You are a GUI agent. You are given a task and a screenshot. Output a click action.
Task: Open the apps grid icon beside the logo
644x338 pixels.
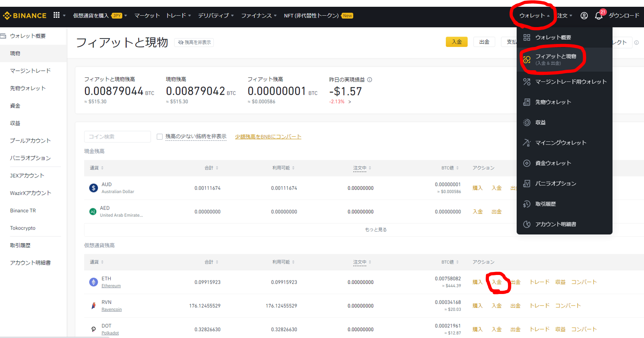(x=57, y=15)
